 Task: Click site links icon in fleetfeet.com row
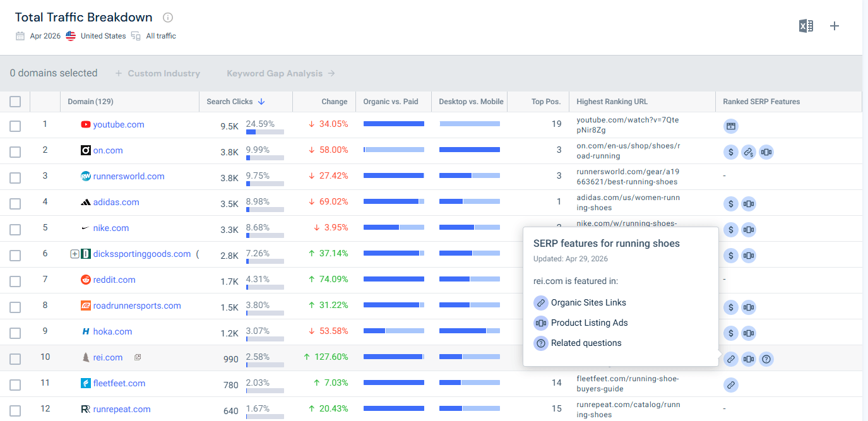731,385
